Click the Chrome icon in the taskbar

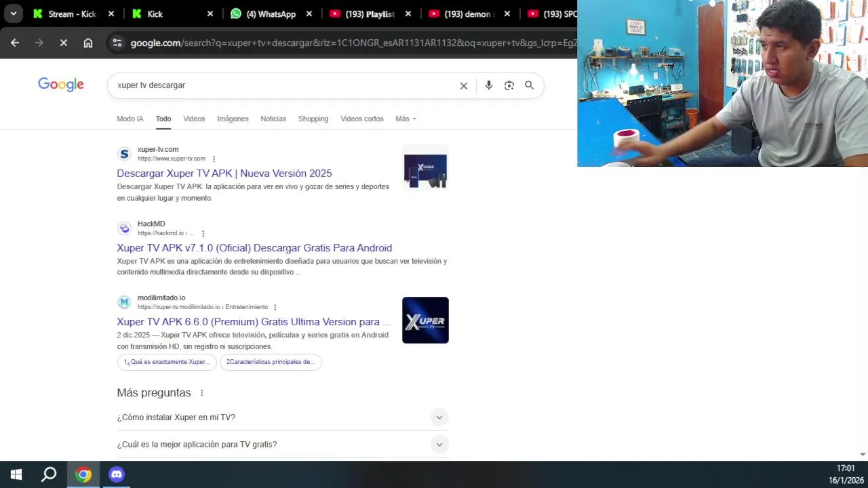click(x=83, y=474)
